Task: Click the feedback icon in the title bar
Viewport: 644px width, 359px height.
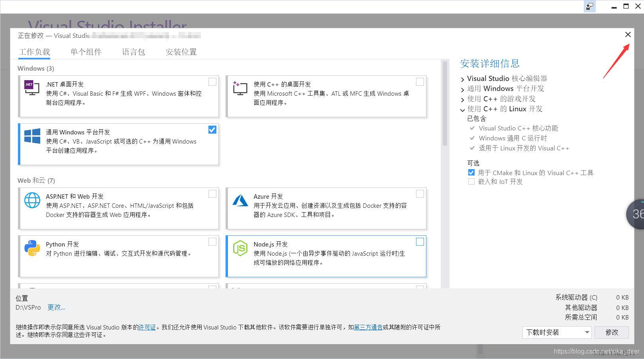Action: (590, 6)
